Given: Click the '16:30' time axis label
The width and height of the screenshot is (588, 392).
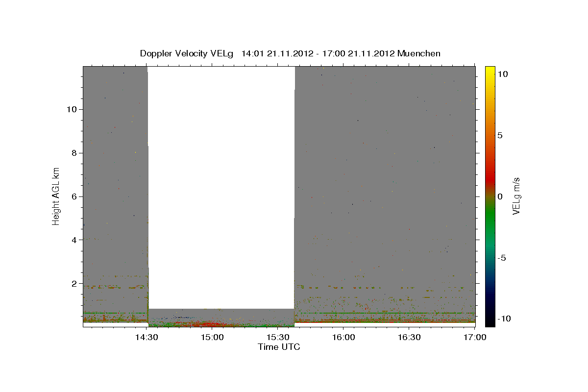Looking at the screenshot, I should coord(409,337).
